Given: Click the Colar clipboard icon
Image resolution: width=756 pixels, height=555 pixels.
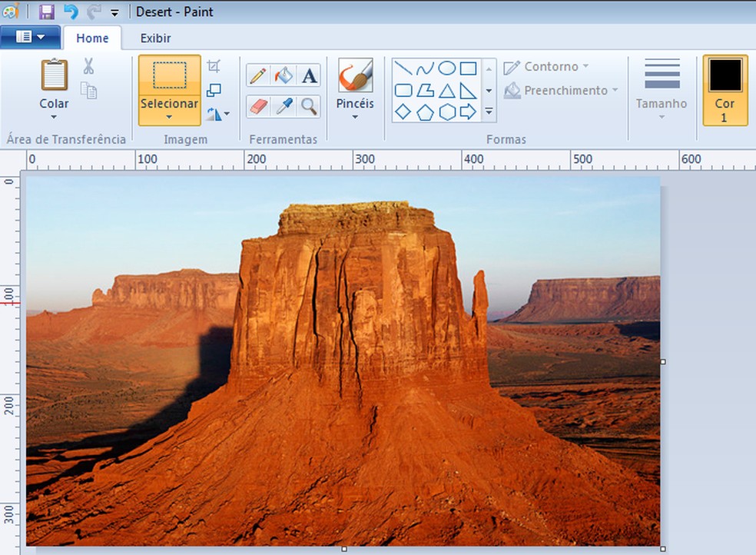Looking at the screenshot, I should 54,75.
